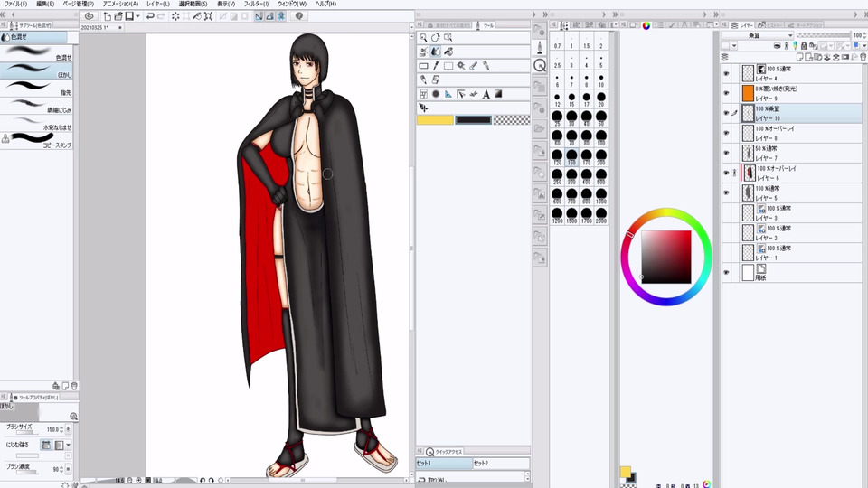Screen dimensions: 868x488
Task: Select the Gradient tool
Action: 498,94
